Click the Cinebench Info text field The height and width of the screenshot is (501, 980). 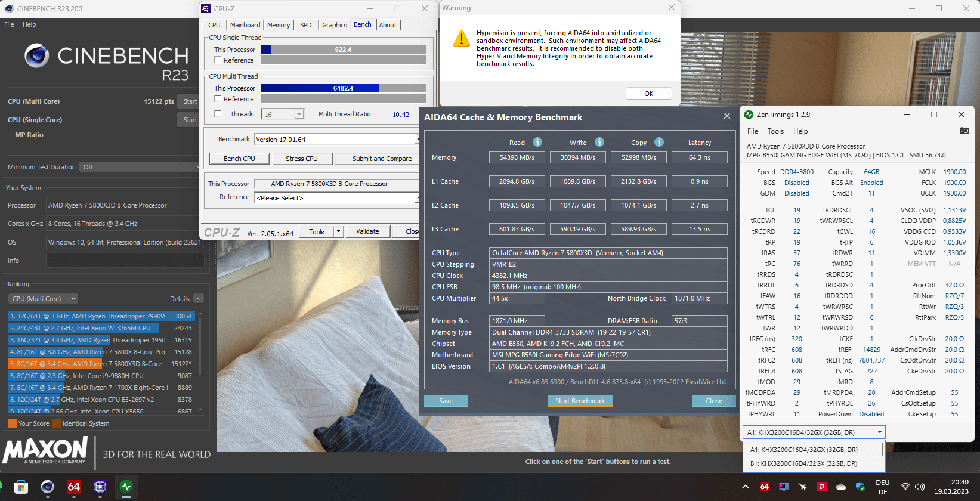pyautogui.click(x=125, y=261)
